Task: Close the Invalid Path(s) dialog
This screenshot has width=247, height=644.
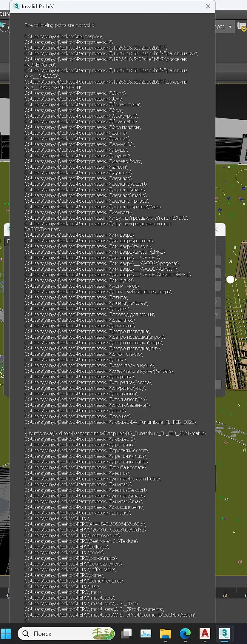Action: [x=208, y=7]
